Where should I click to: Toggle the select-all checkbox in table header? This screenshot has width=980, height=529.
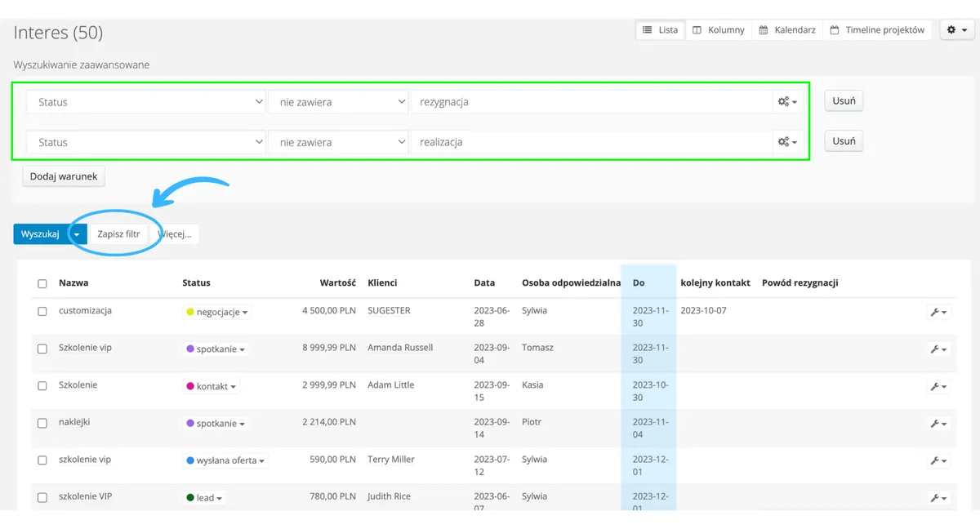coord(42,284)
